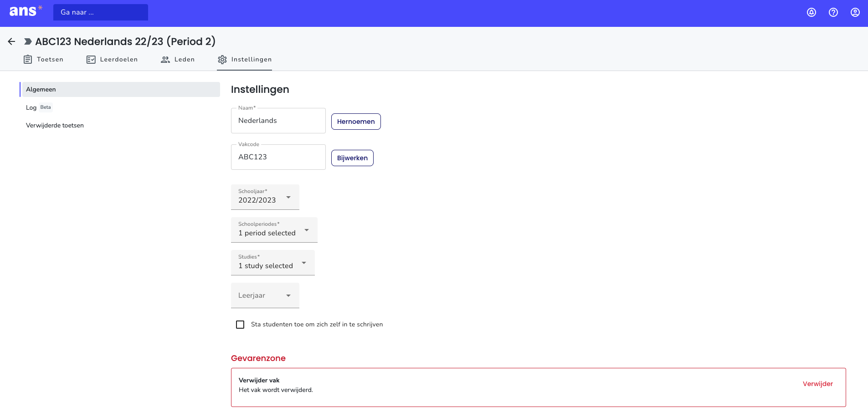868x412 pixels.
Task: Click the Toetsen clipboard icon
Action: (x=28, y=60)
